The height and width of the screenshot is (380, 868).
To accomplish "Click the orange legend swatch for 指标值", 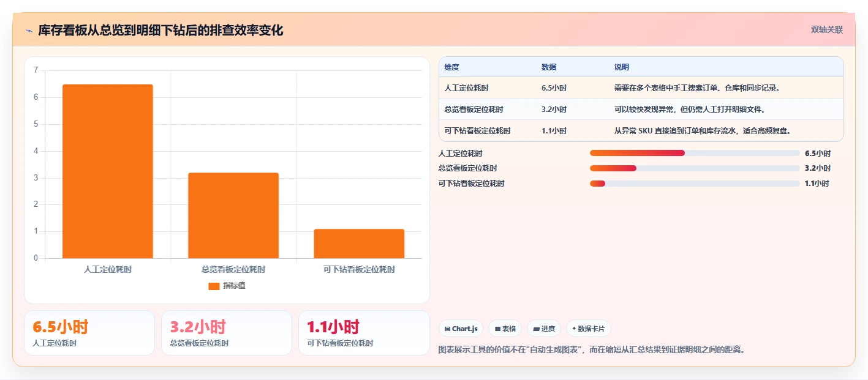I will tap(214, 286).
